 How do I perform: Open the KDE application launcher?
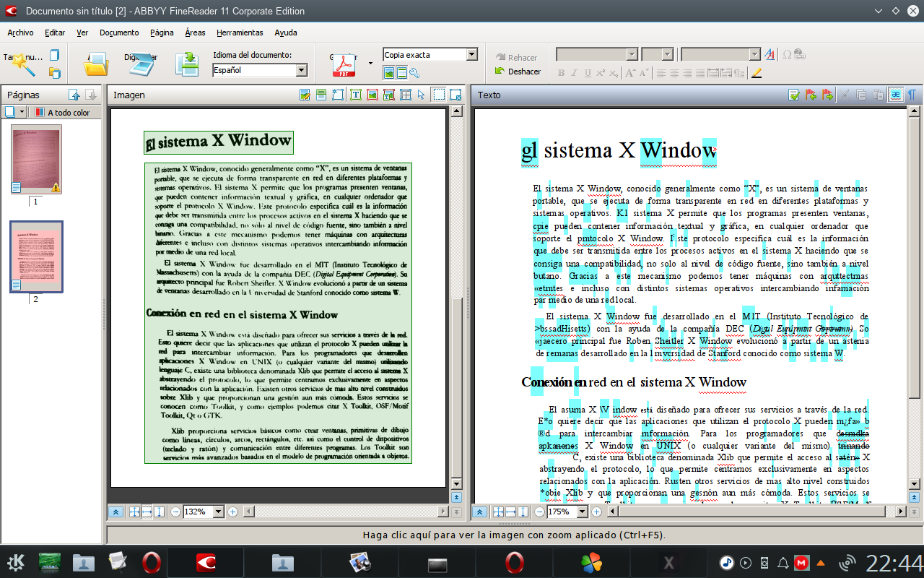tap(16, 562)
